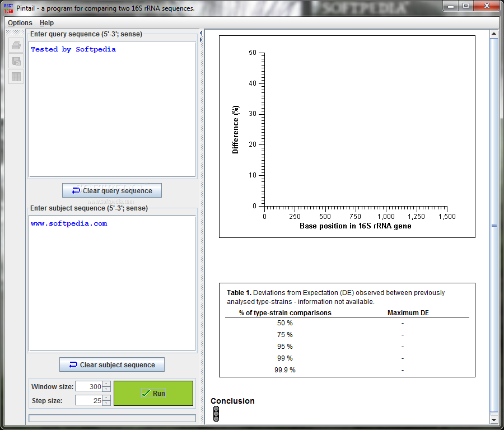Image resolution: width=504 pixels, height=430 pixels.
Task: Click the table view icon
Action: pyautogui.click(x=16, y=77)
